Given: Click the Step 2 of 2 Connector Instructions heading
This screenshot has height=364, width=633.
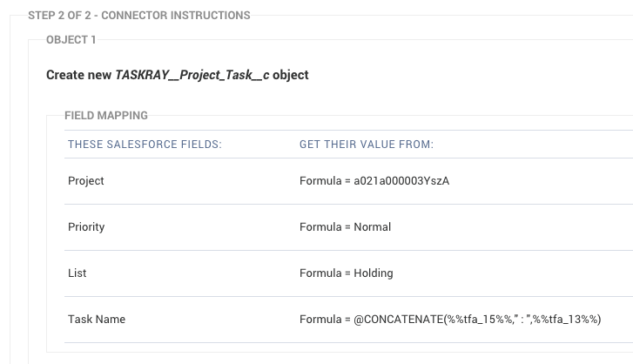Looking at the screenshot, I should 138,16.
